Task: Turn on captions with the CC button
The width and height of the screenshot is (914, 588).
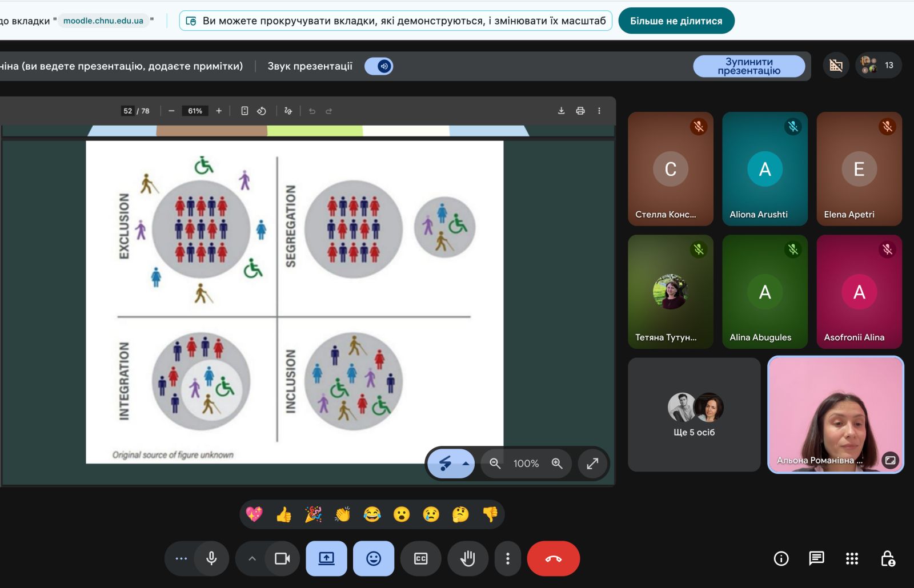Action: [x=421, y=558]
